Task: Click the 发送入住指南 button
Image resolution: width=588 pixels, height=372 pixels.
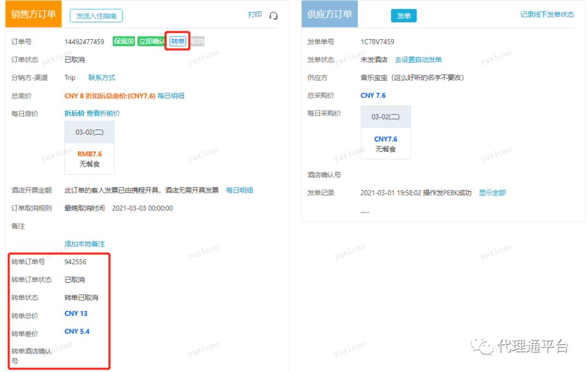Action: coord(96,16)
